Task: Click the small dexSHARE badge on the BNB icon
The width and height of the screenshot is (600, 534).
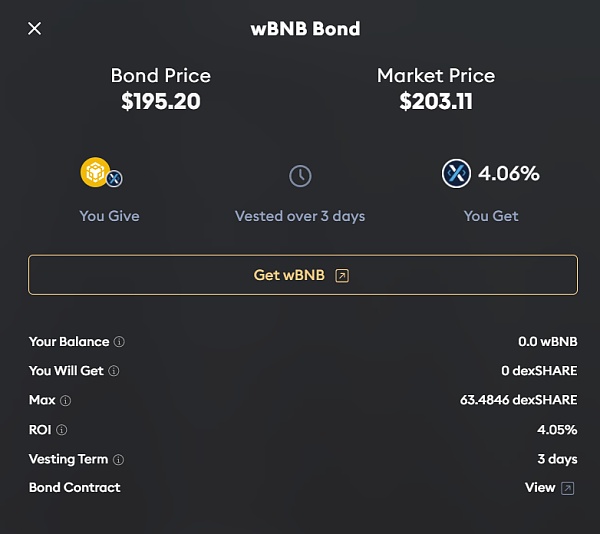Action: (x=114, y=178)
